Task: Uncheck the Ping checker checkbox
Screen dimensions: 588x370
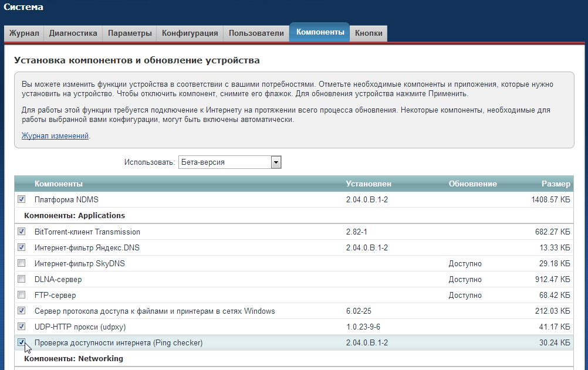Action: 22,342
